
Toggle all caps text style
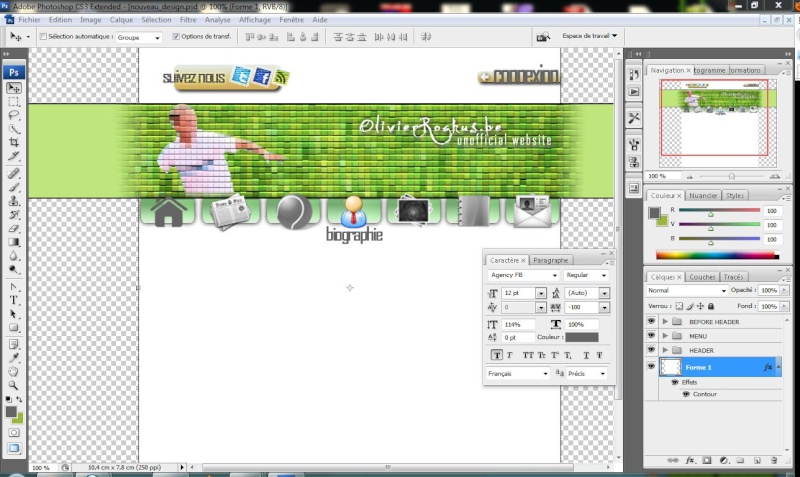click(528, 355)
